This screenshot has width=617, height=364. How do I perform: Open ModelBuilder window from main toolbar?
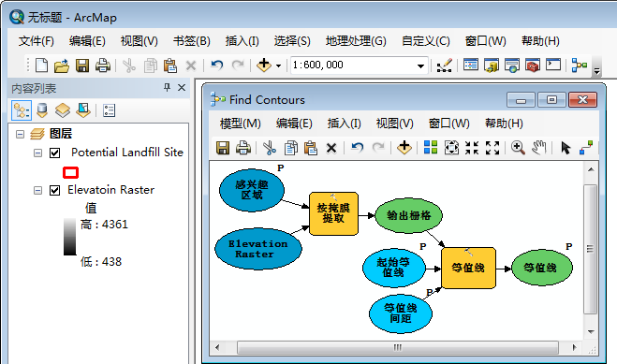coord(580,65)
